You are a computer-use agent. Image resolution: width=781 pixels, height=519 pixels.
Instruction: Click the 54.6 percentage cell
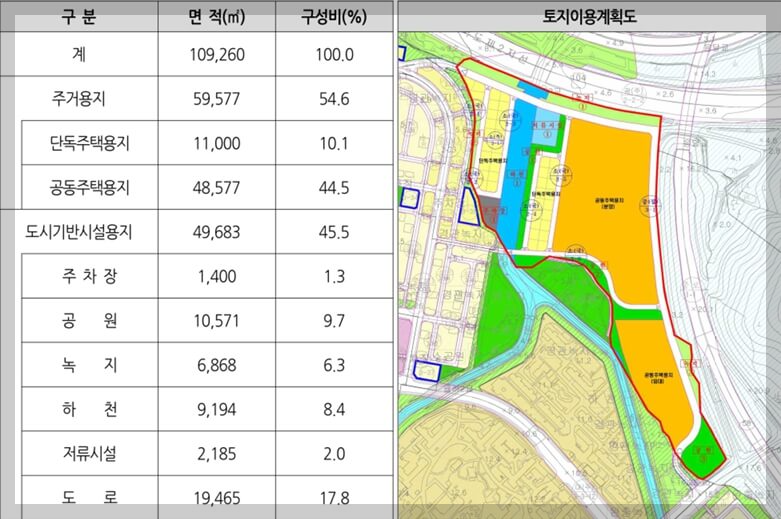pos(334,99)
